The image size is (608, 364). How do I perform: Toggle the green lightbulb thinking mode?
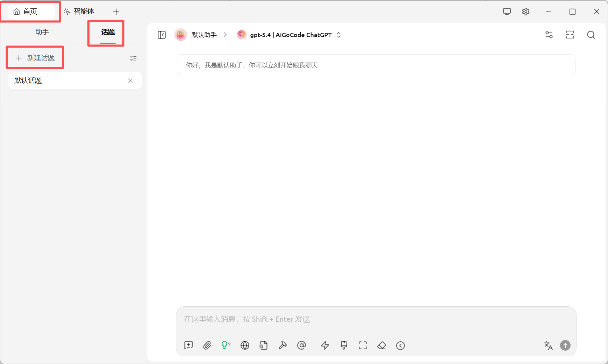226,345
